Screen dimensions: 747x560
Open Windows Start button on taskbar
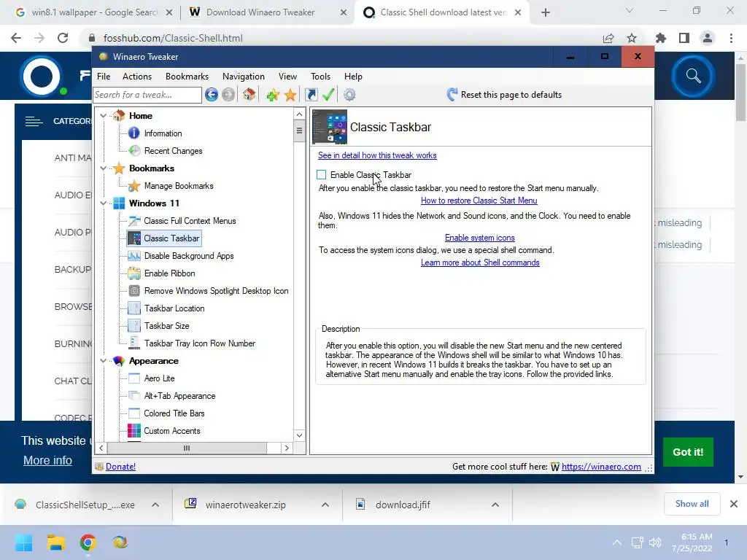(x=23, y=542)
